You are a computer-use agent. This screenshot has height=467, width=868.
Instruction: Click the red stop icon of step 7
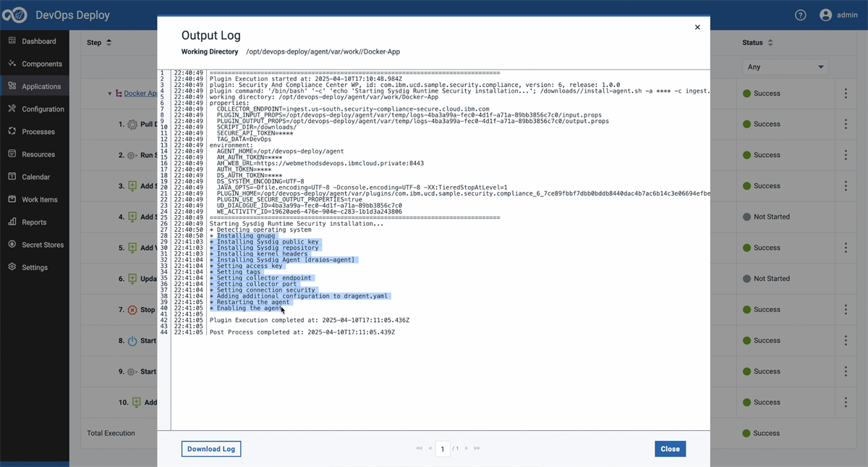click(132, 310)
